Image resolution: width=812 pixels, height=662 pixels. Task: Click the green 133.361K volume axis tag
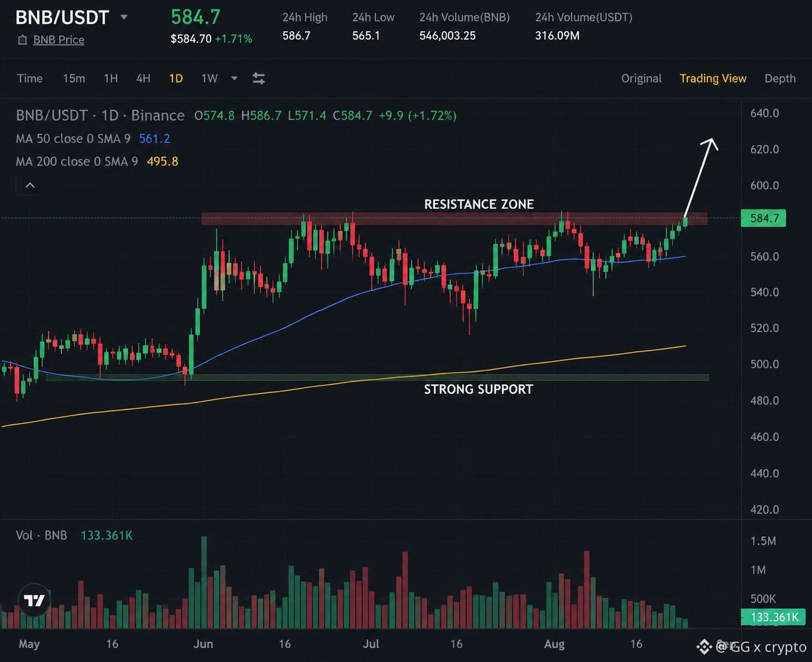773,617
